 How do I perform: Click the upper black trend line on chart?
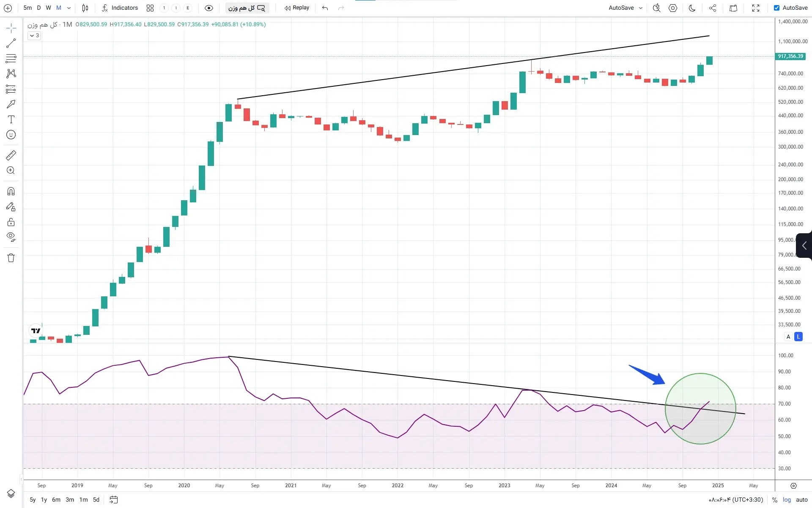[473, 67]
